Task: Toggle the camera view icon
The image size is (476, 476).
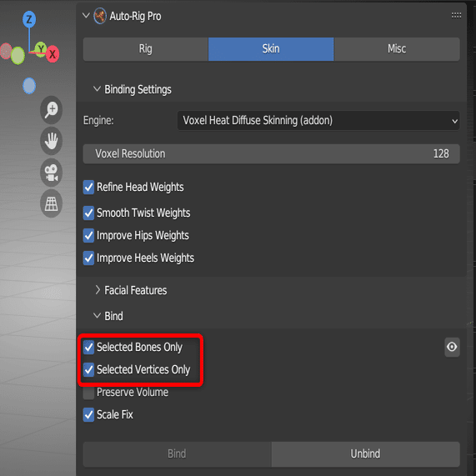Action: point(52,173)
